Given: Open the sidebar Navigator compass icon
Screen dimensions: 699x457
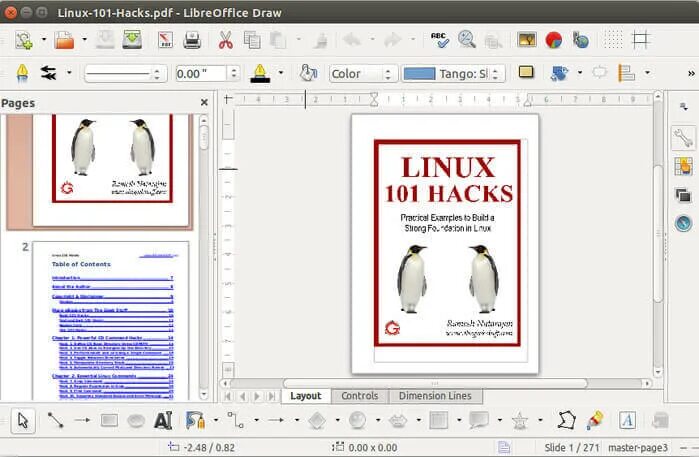Looking at the screenshot, I should pos(683,223).
